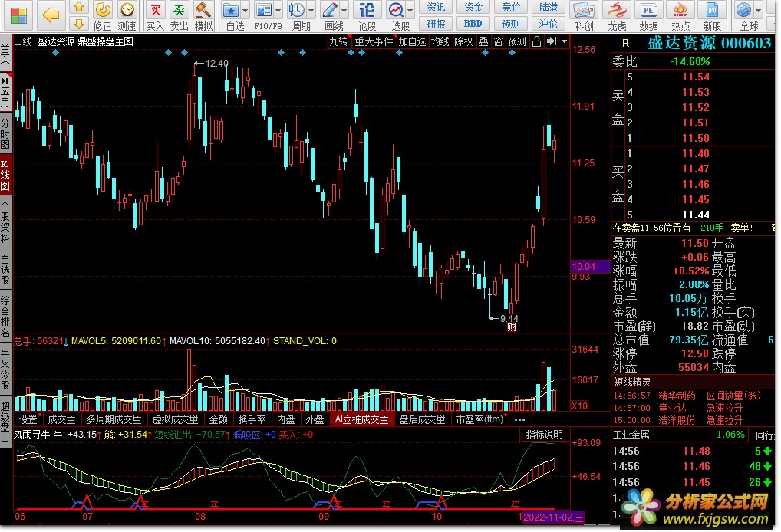Click the 竞价 auction button
Image resolution: width=781 pixels, height=532 pixels.
pyautogui.click(x=511, y=7)
